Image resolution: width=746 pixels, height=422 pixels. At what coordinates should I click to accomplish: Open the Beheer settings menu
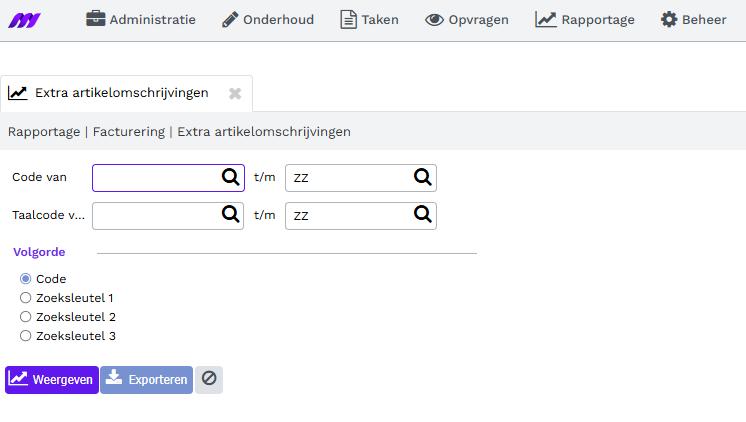(x=694, y=20)
